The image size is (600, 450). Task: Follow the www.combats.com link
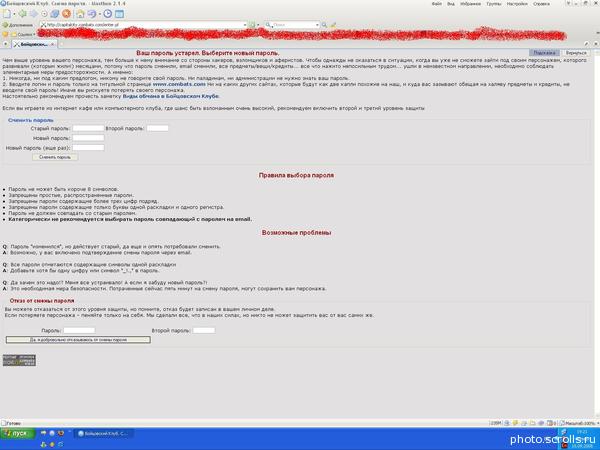tap(179, 84)
